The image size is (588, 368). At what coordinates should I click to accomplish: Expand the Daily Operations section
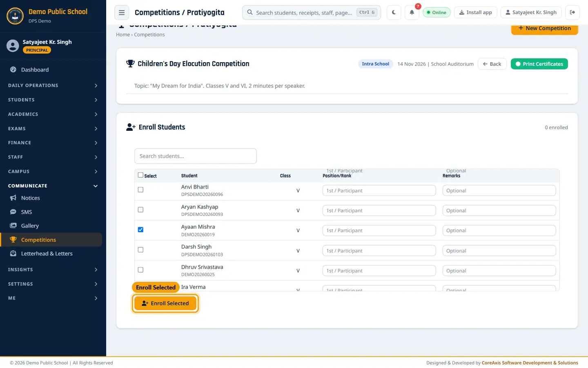(x=53, y=85)
